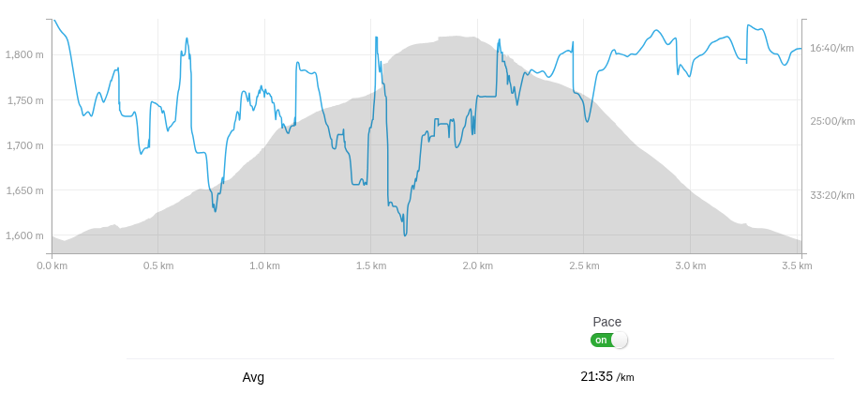Click the 21:35 /km average pace value
This screenshot has width=868, height=394.
click(x=606, y=376)
